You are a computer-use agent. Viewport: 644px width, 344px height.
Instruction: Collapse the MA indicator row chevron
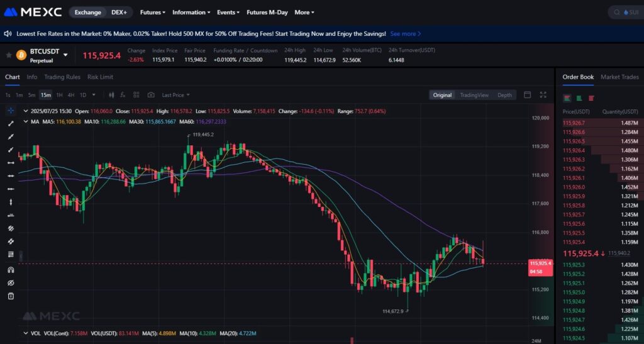coord(26,121)
